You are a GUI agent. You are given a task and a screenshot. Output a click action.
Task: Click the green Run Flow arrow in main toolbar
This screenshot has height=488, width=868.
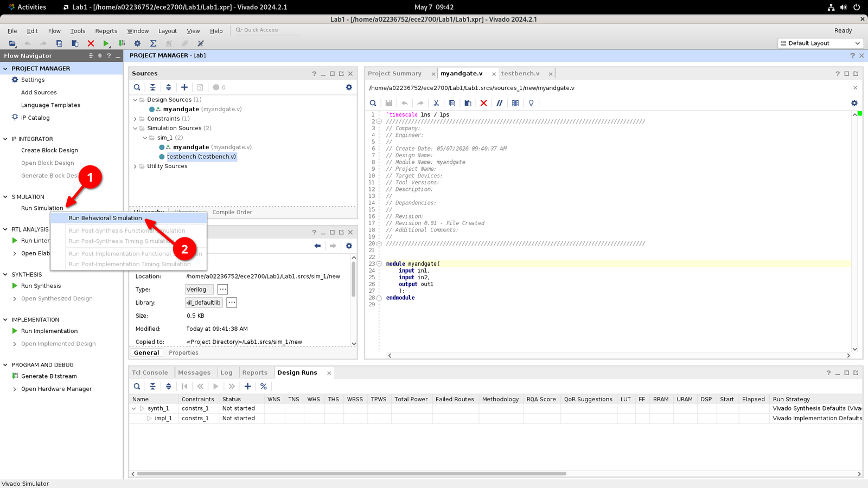(x=106, y=43)
